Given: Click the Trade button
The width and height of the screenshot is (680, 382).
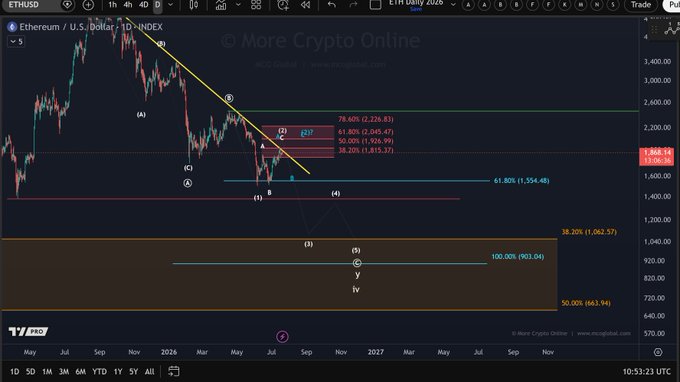Looking at the screenshot, I should (641, 5).
